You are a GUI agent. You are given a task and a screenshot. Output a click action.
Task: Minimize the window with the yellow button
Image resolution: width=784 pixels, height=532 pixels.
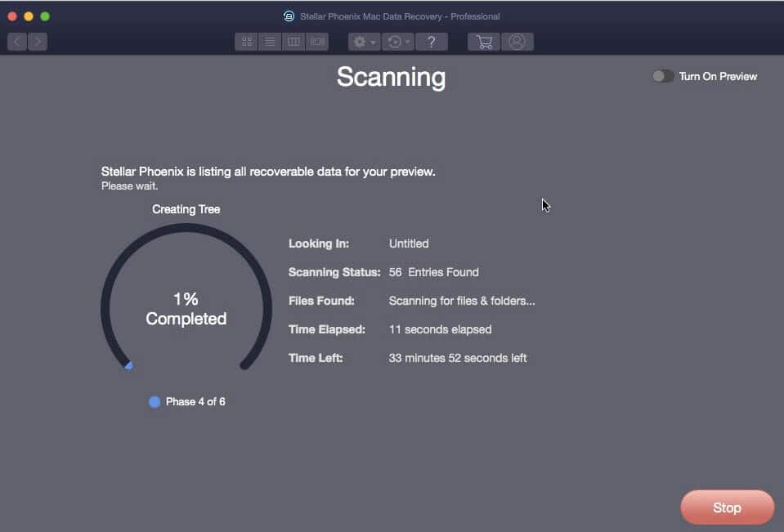coord(29,16)
